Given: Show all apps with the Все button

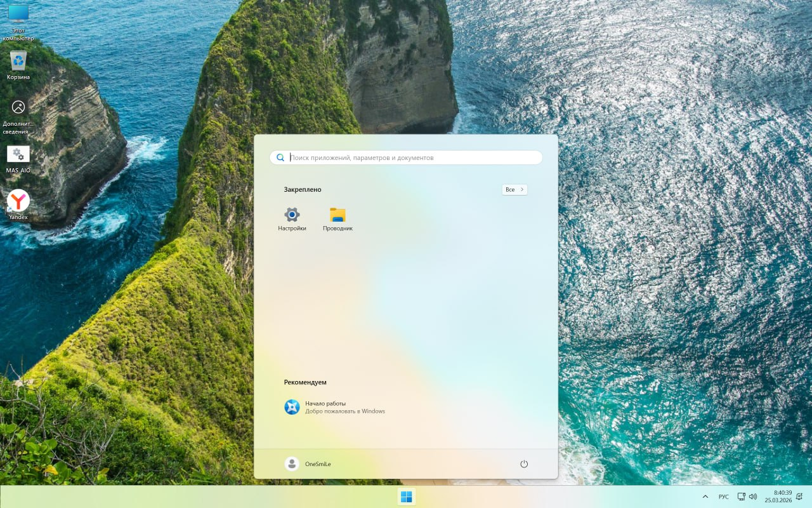Looking at the screenshot, I should (x=514, y=189).
